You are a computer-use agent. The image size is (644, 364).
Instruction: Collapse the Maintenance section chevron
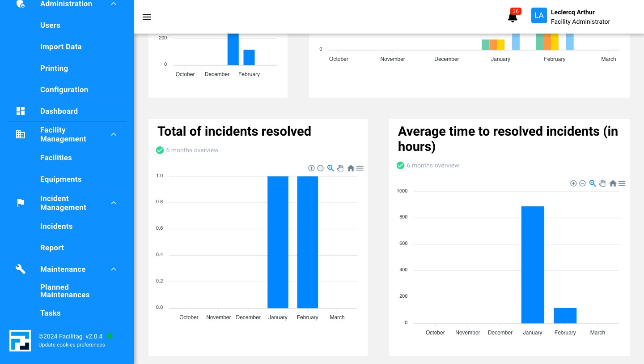point(114,269)
